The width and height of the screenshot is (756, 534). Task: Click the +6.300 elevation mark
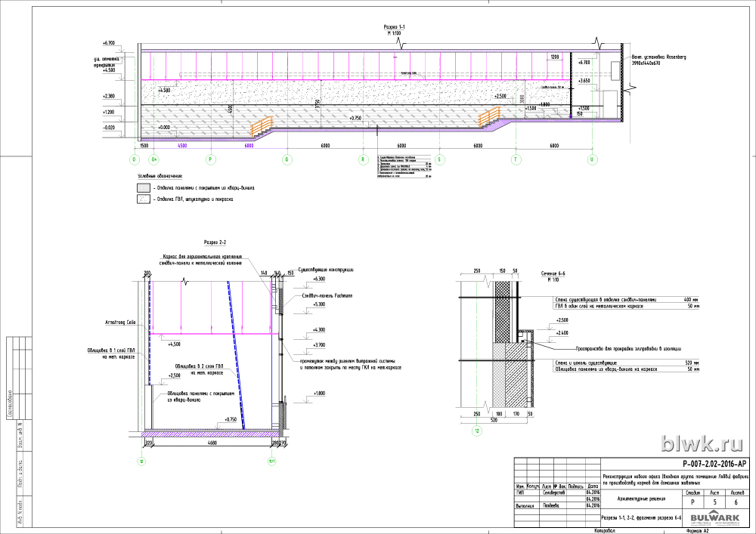(319, 279)
